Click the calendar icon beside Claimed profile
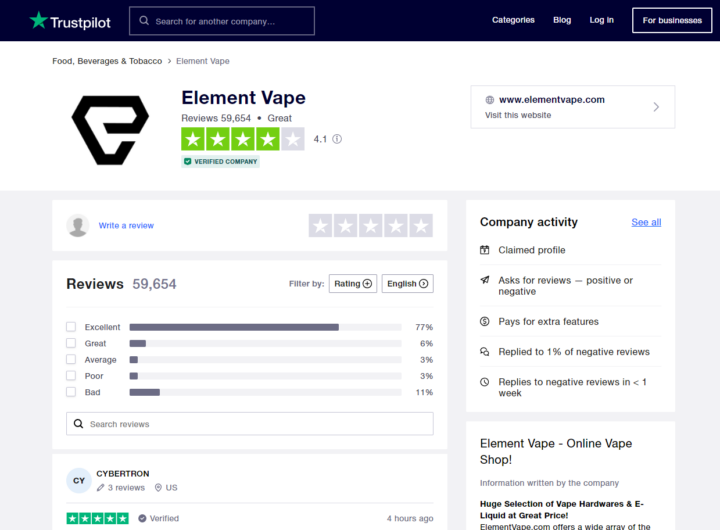 (x=484, y=250)
